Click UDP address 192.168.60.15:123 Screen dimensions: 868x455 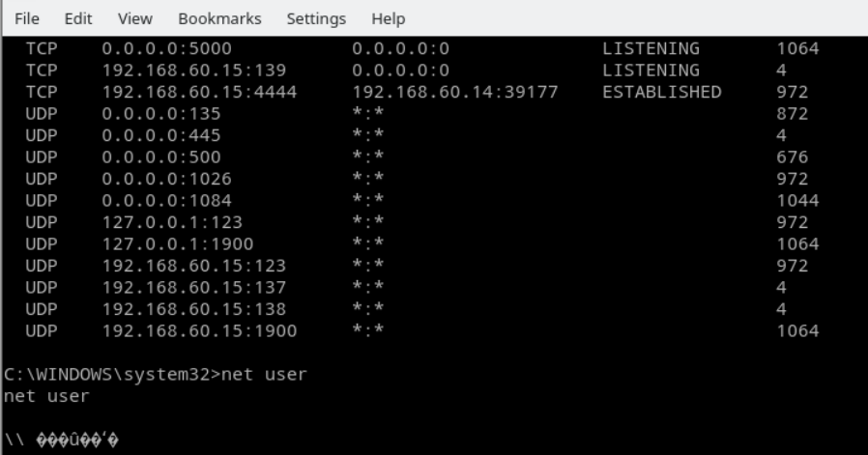coord(193,266)
